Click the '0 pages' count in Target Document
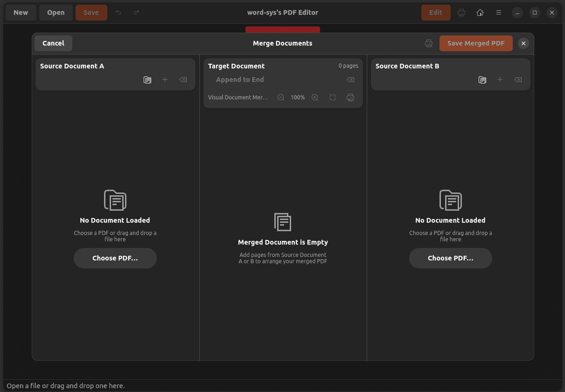This screenshot has width=565, height=392. pos(349,66)
